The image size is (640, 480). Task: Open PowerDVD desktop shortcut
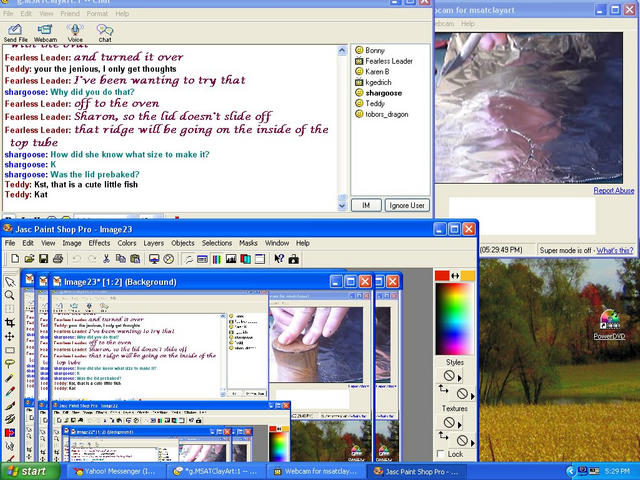coord(609,325)
